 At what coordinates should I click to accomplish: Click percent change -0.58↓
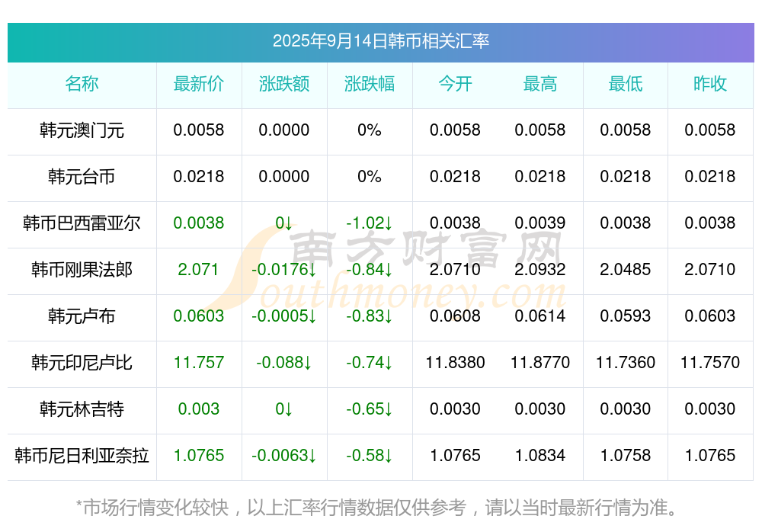click(370, 456)
